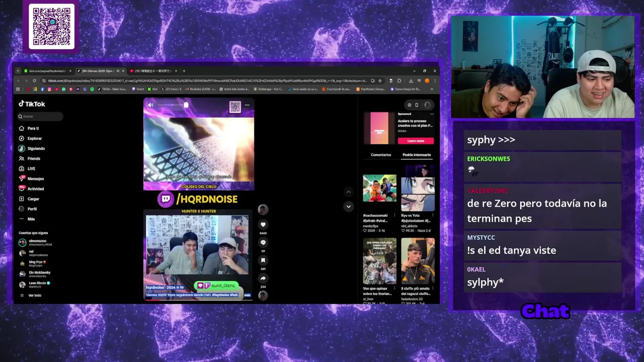644x362 pixels.
Task: Open Lean Riccio followed account
Action: pos(34,285)
